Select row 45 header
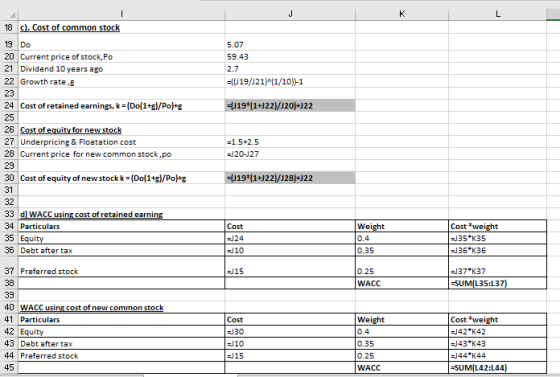Screen dimensions: 560x377 coord(9,367)
